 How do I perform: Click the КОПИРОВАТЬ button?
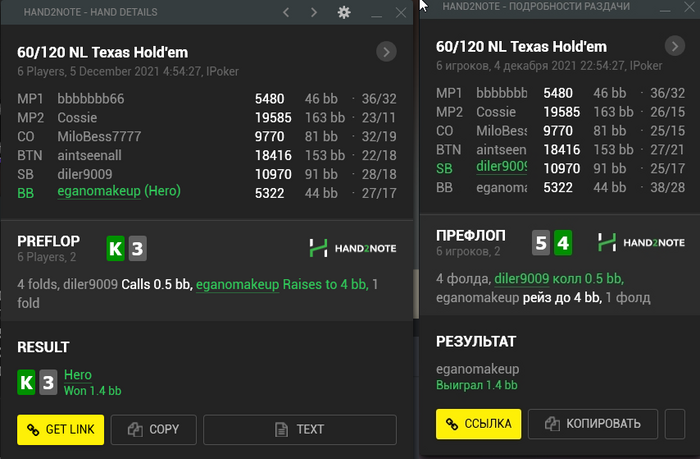[x=593, y=424]
